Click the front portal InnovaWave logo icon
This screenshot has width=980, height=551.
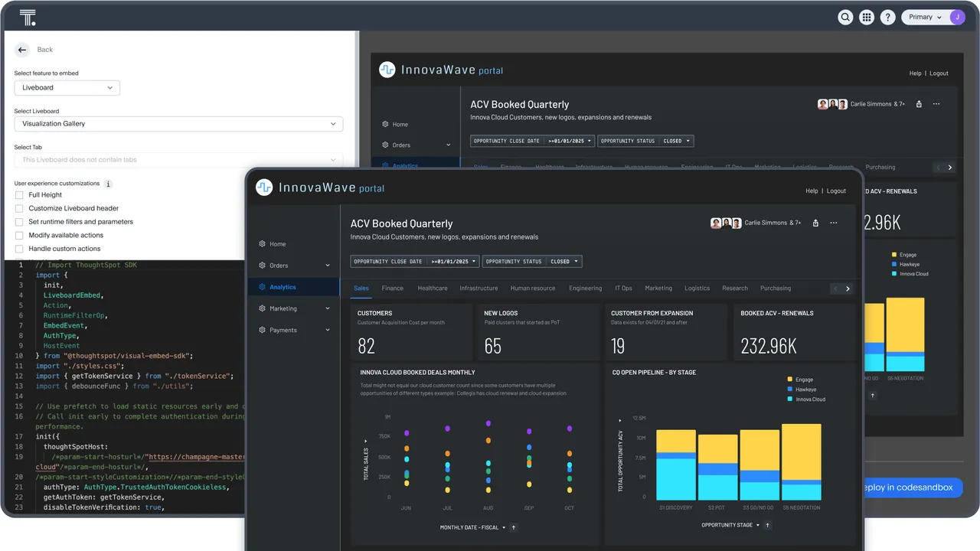click(x=264, y=187)
